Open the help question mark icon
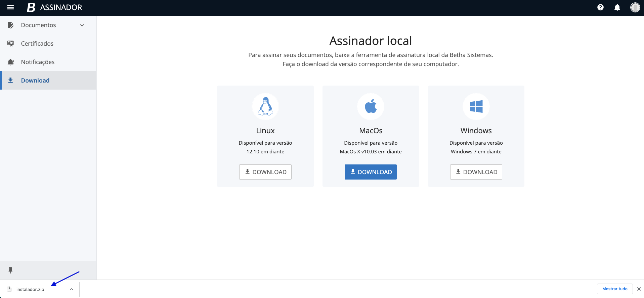The height and width of the screenshot is (298, 644). tap(600, 7)
